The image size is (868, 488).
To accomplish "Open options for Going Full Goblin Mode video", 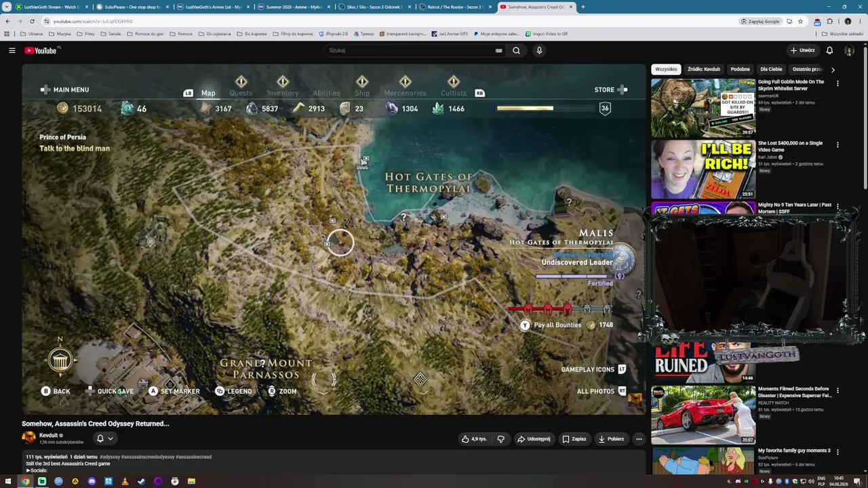I will 837,83.
